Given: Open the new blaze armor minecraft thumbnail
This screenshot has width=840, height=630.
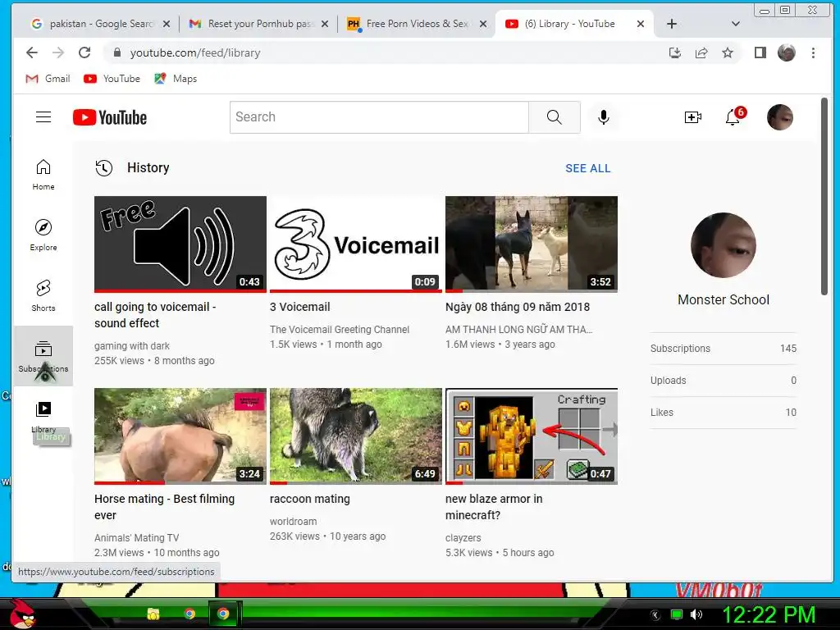Looking at the screenshot, I should [x=532, y=436].
